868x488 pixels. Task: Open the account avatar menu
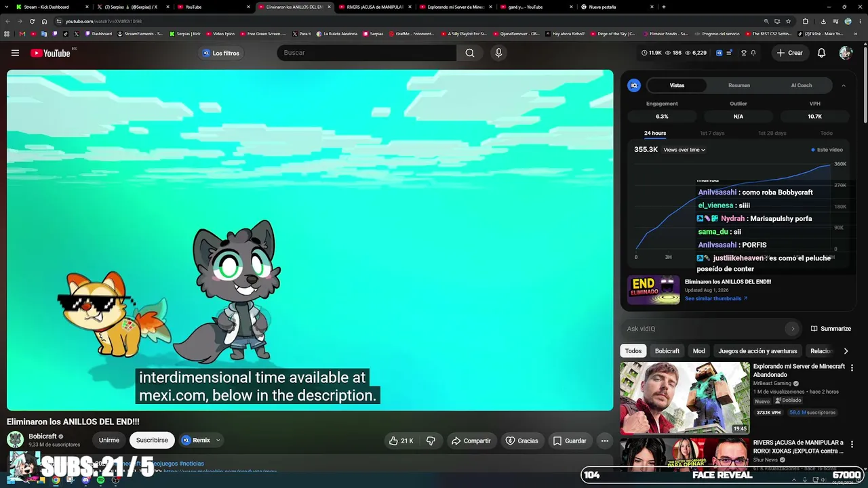[845, 53]
